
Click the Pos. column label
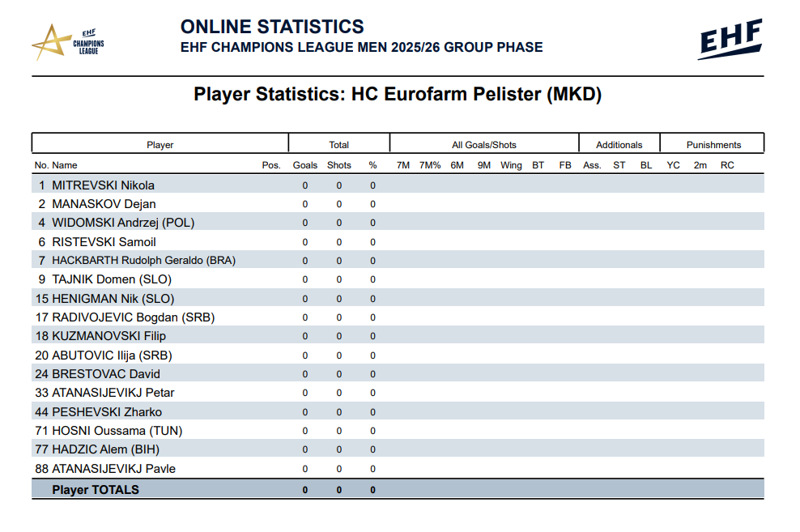pos(271,165)
